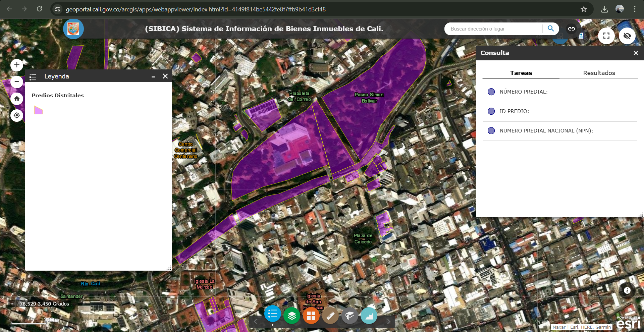
Task: Click the chain link share icon
Action: tap(572, 29)
